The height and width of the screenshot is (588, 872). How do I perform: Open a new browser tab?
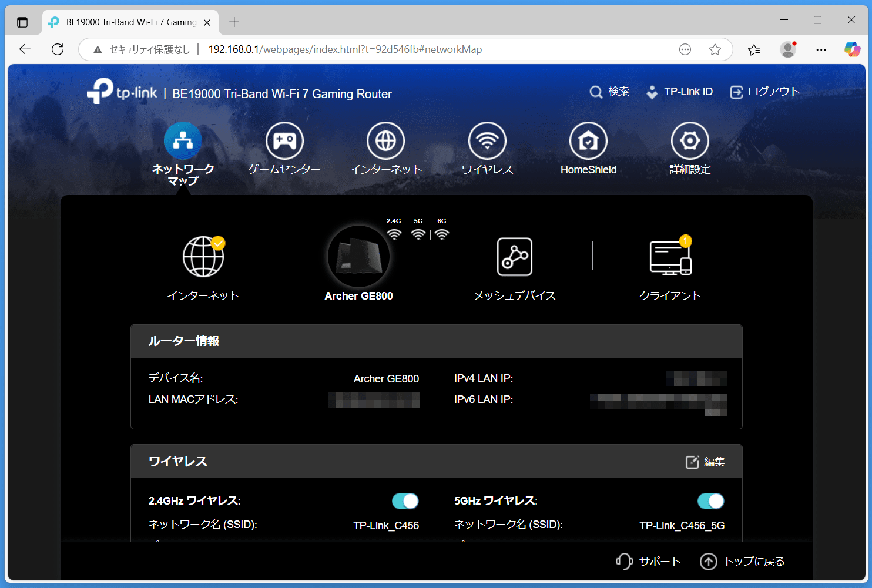(x=234, y=22)
